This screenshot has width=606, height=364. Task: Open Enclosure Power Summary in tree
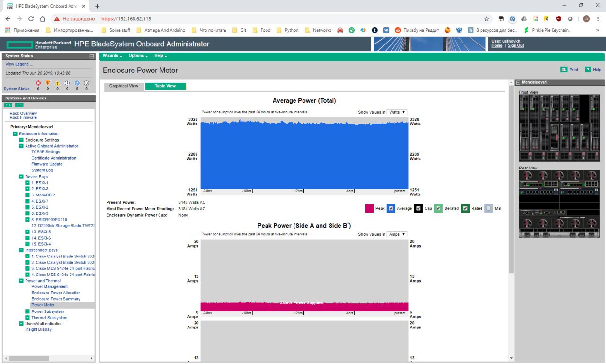pyautogui.click(x=56, y=299)
